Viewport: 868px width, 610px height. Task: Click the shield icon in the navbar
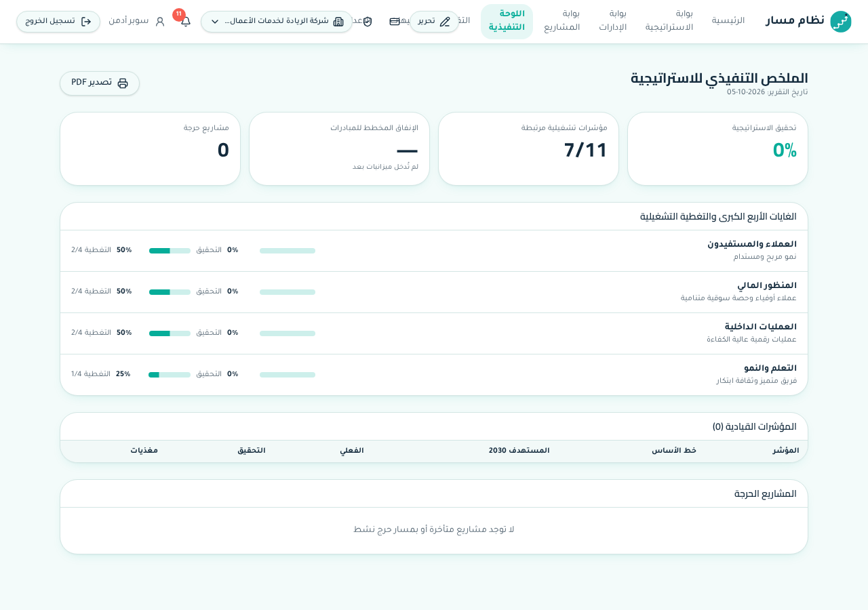(368, 22)
